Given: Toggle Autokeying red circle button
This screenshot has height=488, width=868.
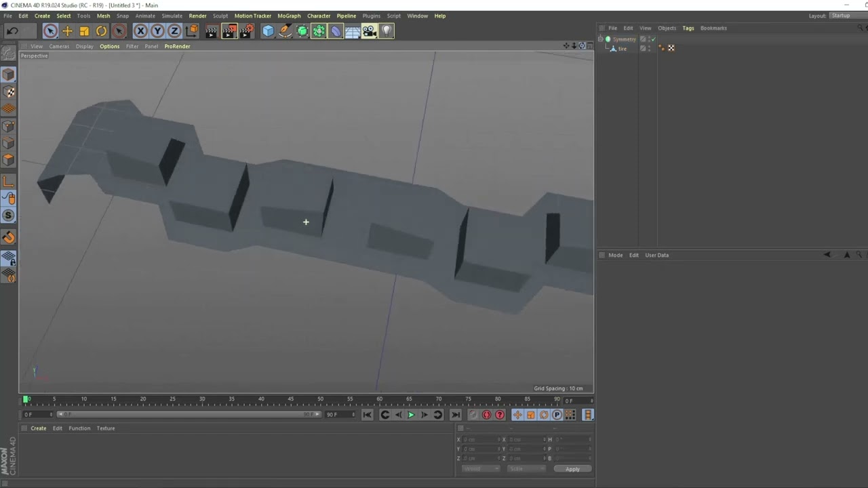Looking at the screenshot, I should [x=486, y=415].
